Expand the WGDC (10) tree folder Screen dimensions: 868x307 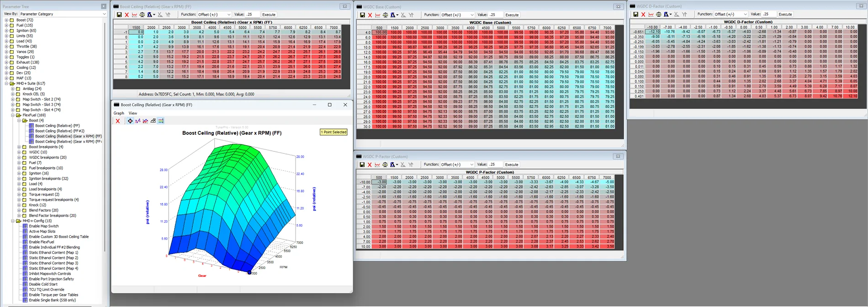point(19,152)
